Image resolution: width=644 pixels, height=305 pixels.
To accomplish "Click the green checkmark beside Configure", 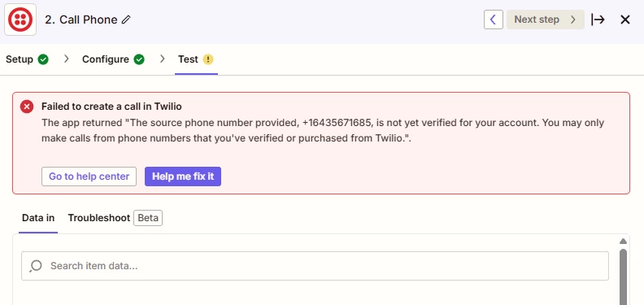I will coord(139,59).
